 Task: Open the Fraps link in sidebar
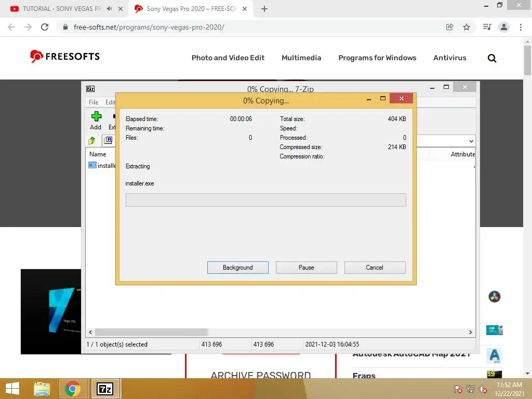tap(364, 375)
